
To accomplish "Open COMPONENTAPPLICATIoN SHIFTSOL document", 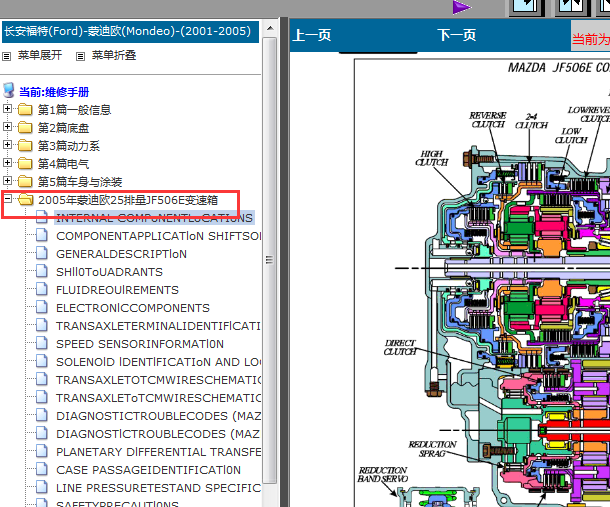I will 159,236.
